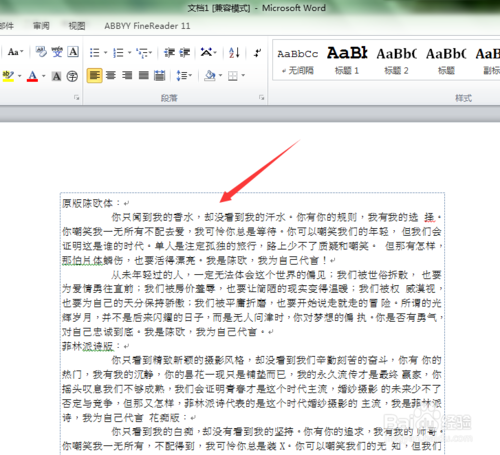Expand the borders dropdown arrow
The height and width of the screenshot is (455, 500).
(x=243, y=76)
